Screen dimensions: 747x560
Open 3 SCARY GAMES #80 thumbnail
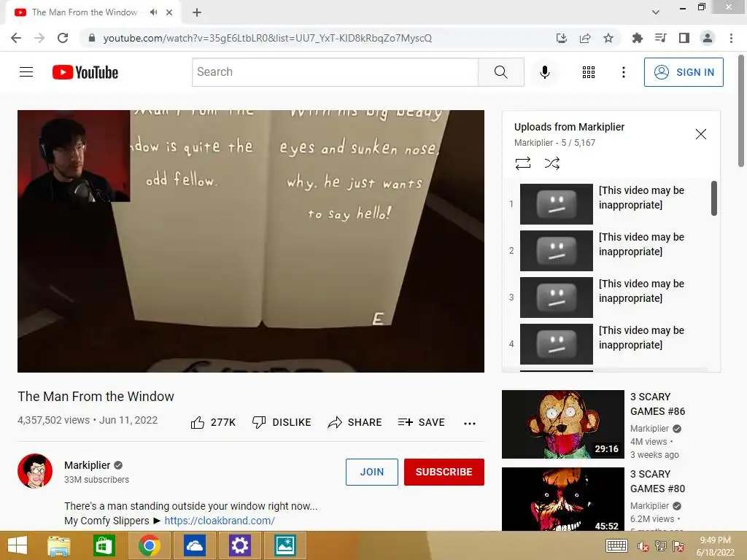tap(562, 499)
